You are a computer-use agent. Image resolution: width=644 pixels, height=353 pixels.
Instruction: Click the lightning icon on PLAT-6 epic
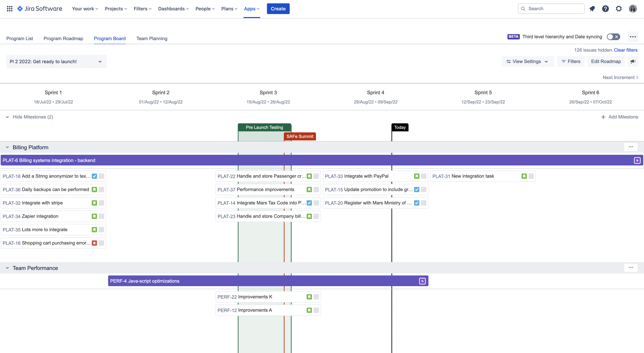pyautogui.click(x=637, y=160)
